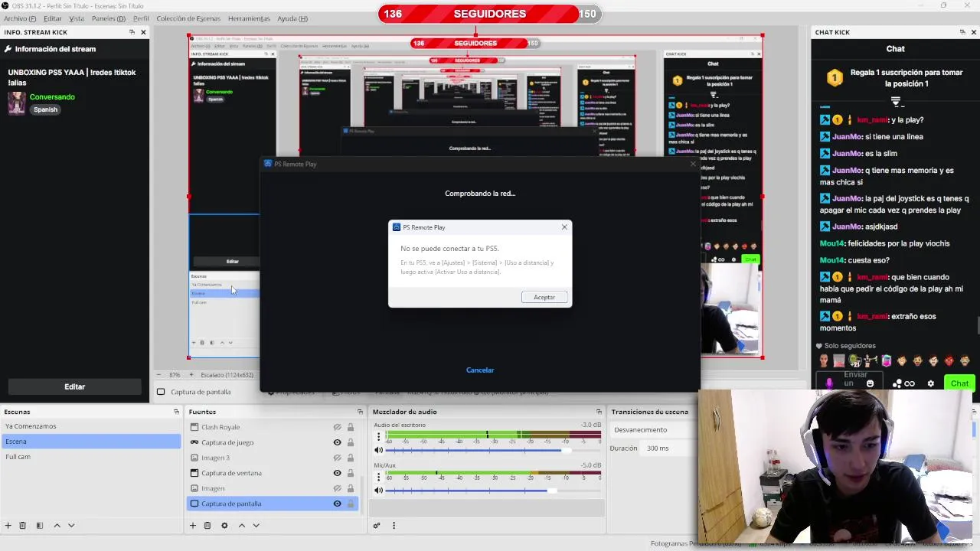Toggle lock on Captura de pantalla
980x551 pixels.
[351, 504]
